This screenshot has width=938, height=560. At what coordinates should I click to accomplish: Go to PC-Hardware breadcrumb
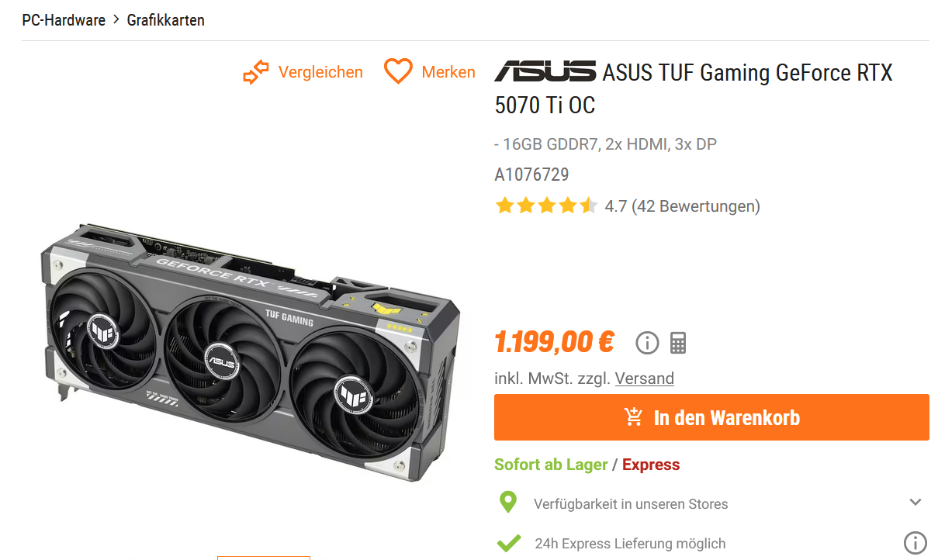[64, 20]
